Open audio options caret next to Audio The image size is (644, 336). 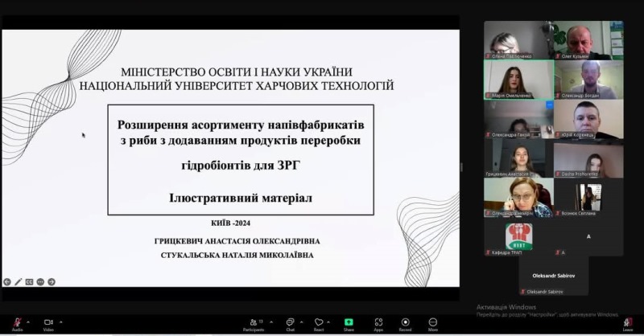[x=28, y=322]
